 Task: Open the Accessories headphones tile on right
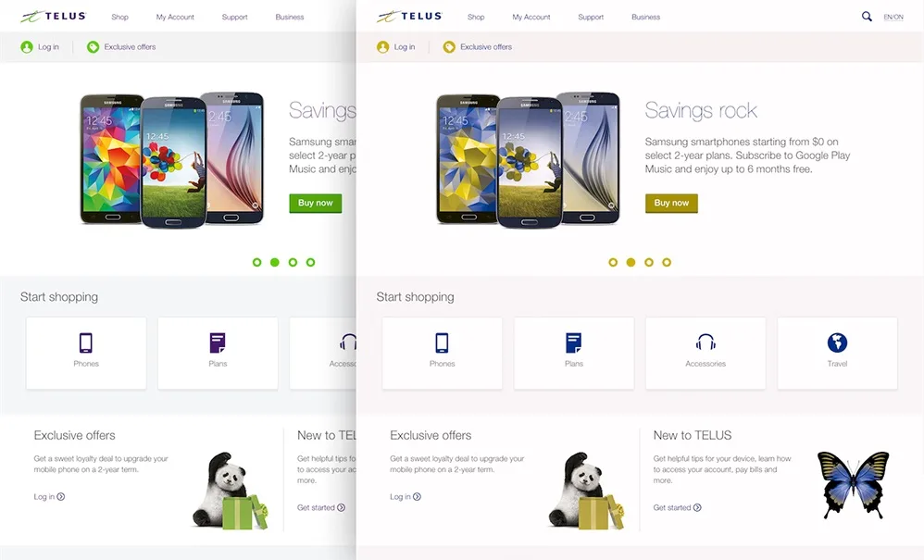pos(705,354)
